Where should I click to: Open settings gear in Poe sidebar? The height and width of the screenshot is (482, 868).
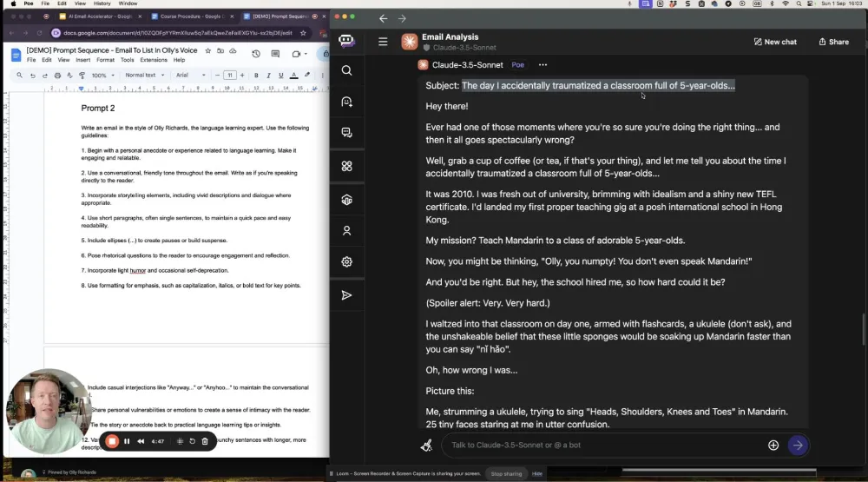347,261
